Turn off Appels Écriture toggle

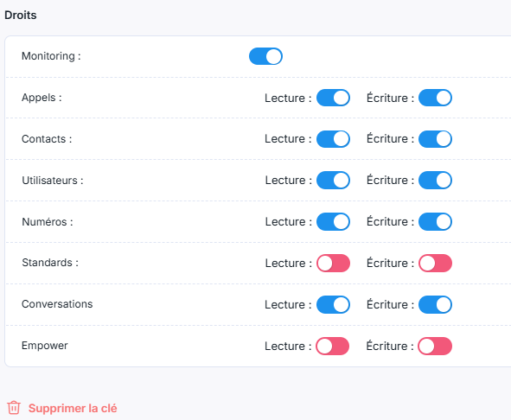point(435,98)
